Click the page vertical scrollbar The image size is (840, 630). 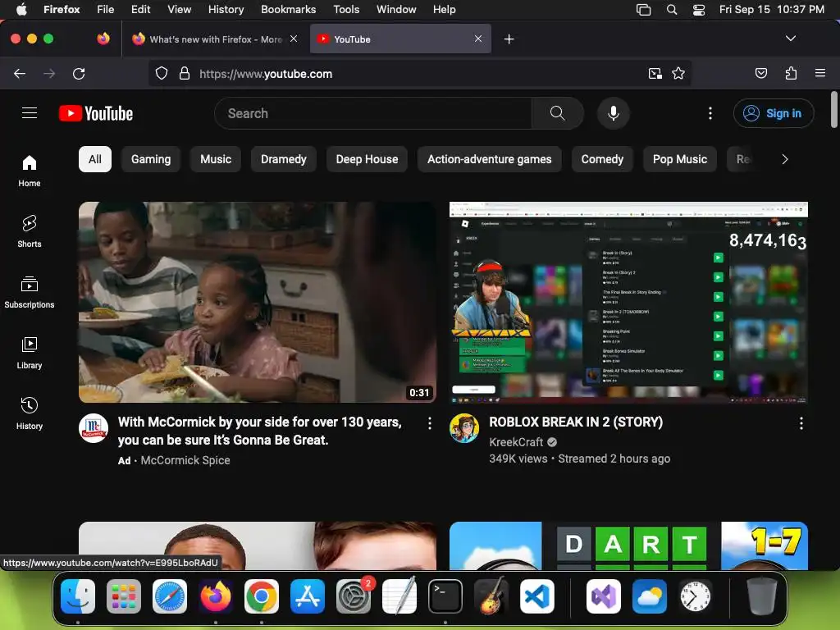tap(833, 110)
